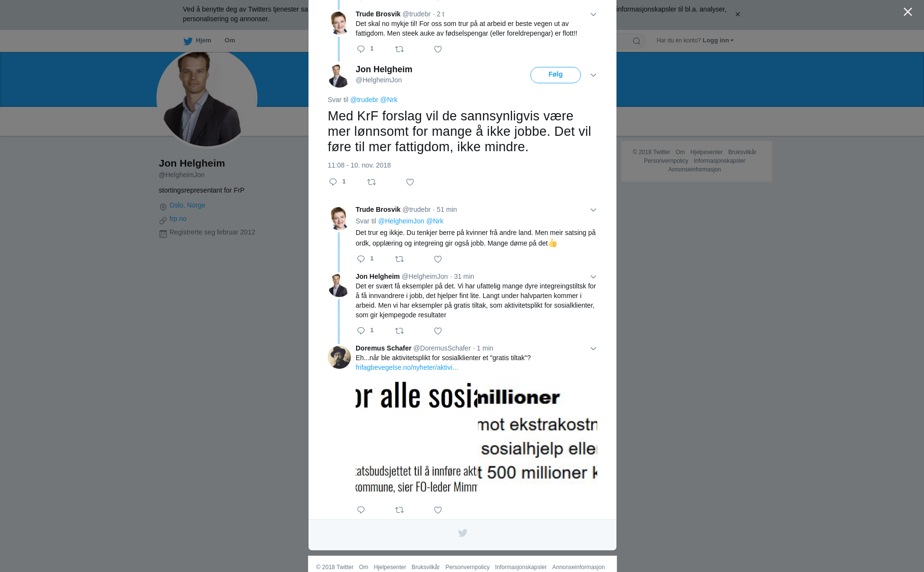Screen dimensions: 924x572
Task: Open the frifagbevegelse.no article link
Action: pos(407,367)
